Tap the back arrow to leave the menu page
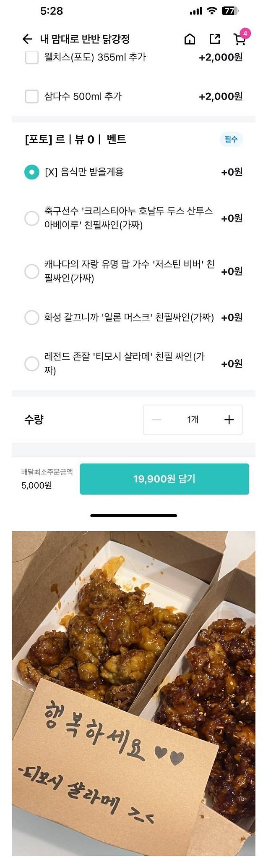 [x=27, y=39]
